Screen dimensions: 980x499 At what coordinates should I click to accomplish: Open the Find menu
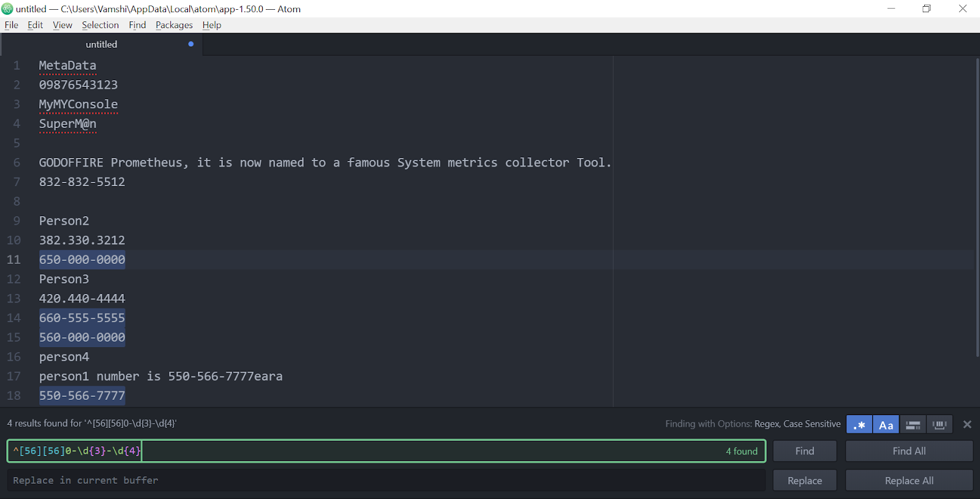(137, 25)
